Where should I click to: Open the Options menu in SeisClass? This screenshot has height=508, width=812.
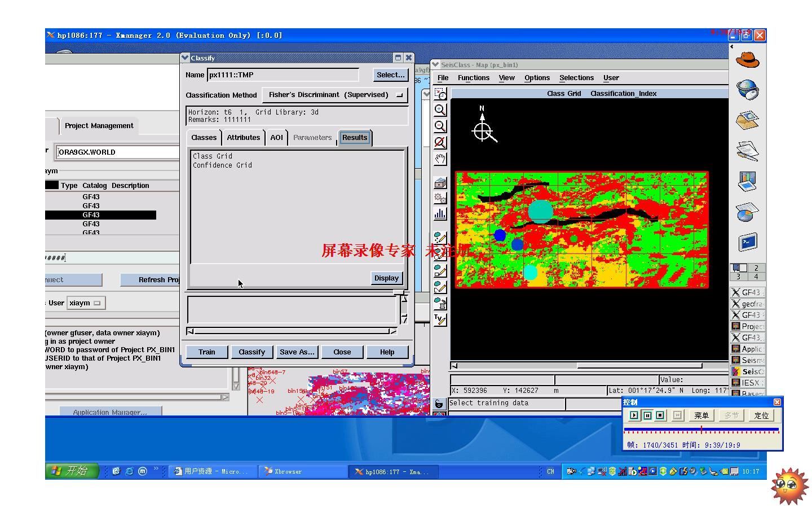pos(537,78)
